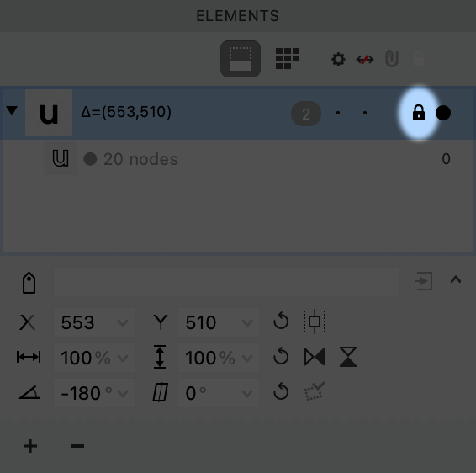Click the red-slashed arrows icon
The image size is (476, 473).
coord(365,60)
